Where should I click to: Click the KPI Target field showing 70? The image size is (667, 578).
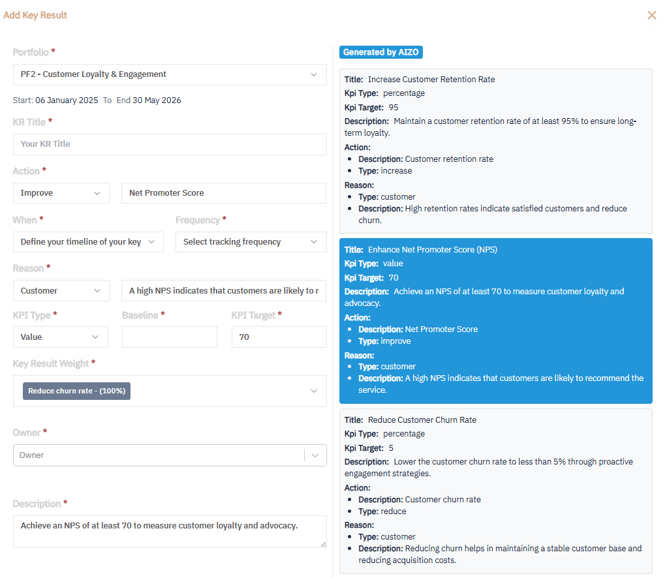point(278,337)
